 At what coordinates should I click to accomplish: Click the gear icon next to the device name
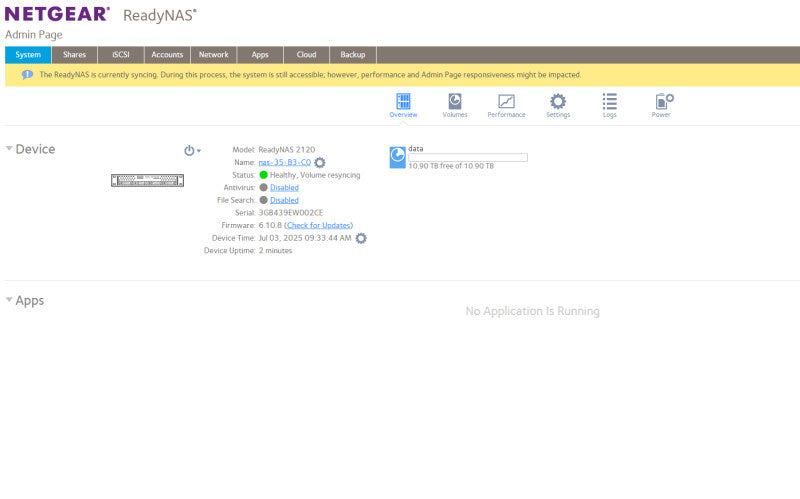[319, 163]
